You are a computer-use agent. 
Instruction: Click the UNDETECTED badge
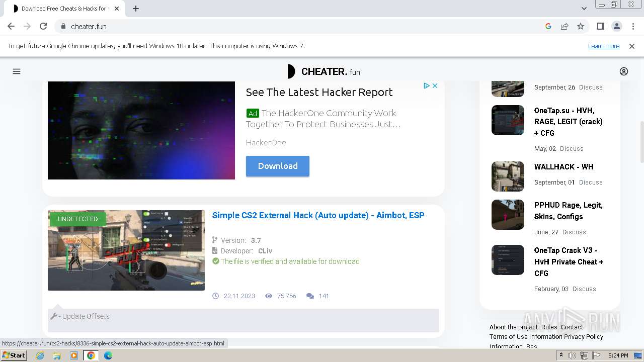pyautogui.click(x=77, y=219)
